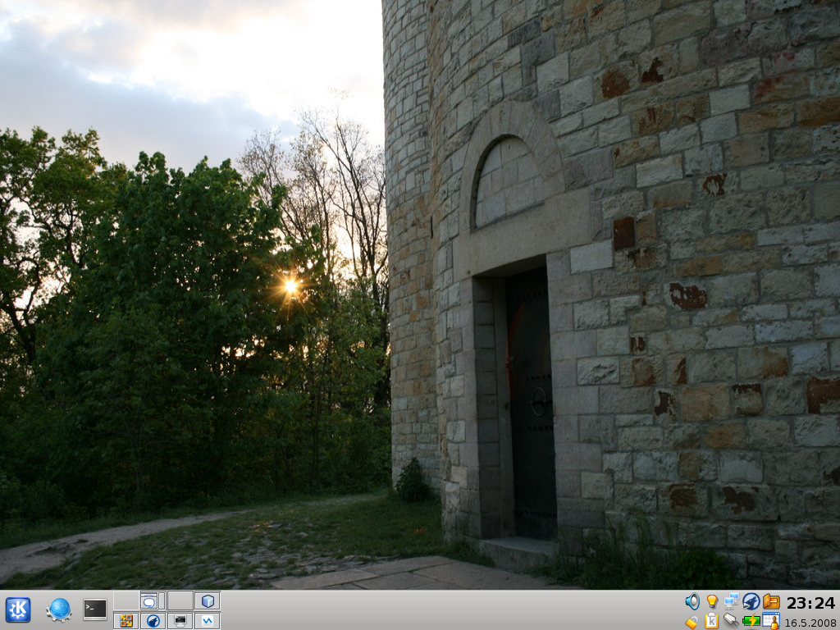Open the Konsole terminal launcher

tap(95, 609)
